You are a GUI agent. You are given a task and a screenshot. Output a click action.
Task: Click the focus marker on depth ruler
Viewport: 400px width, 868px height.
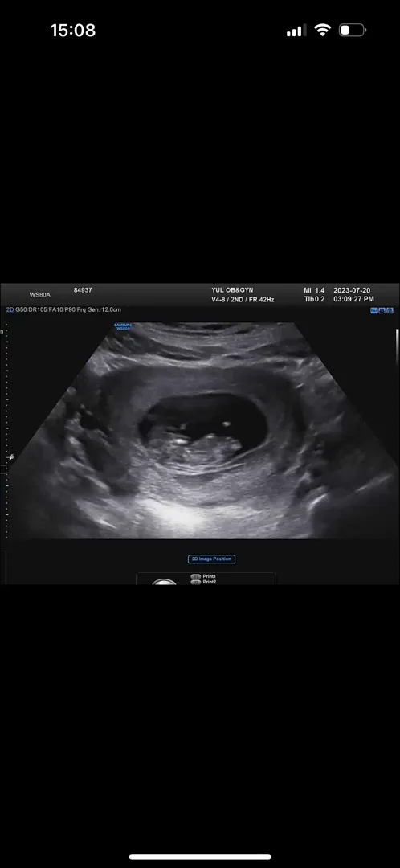coord(10,457)
